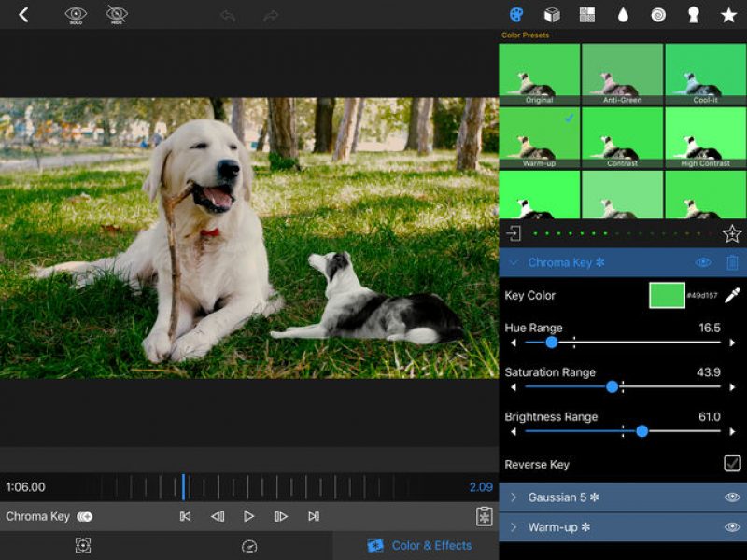
Task: Toggle the Chroma Key switch at bottom left
Action: click(82, 515)
